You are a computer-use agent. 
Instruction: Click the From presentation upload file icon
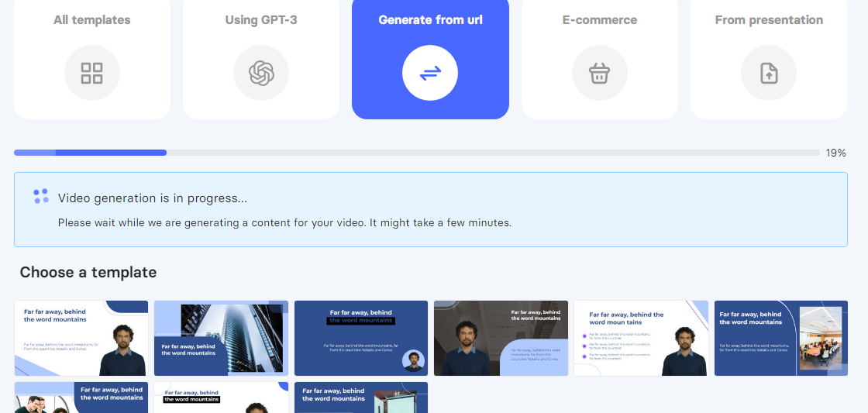[x=768, y=73]
